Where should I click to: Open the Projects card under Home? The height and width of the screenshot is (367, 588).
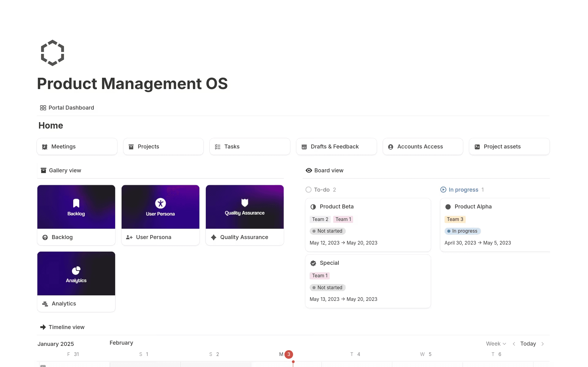[x=163, y=147]
